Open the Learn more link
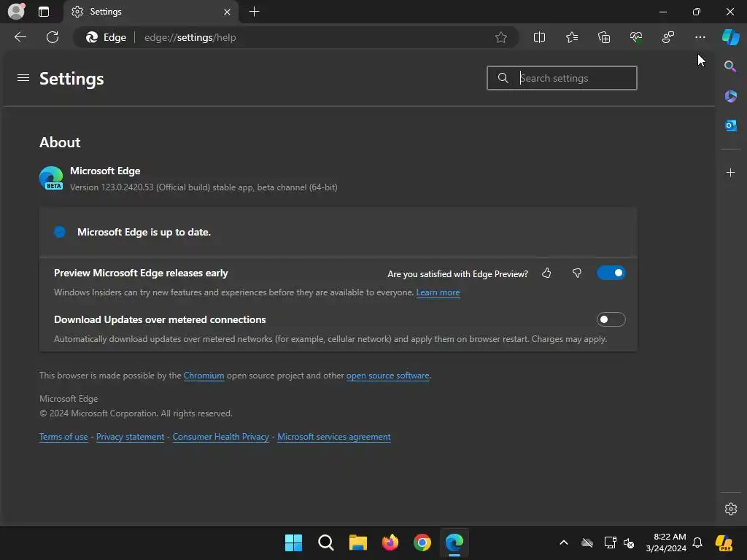 [438, 292]
